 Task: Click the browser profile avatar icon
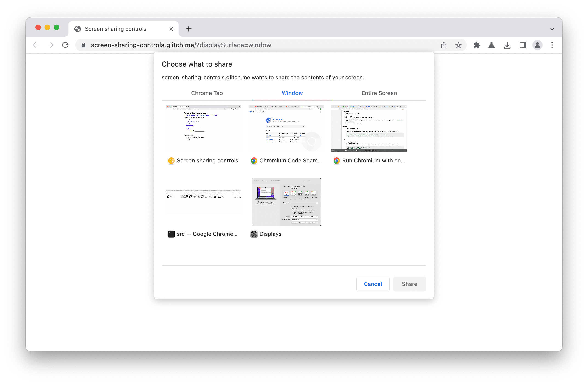[538, 45]
